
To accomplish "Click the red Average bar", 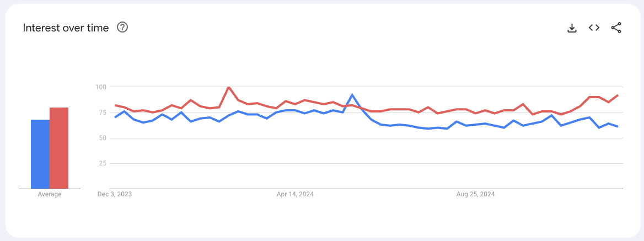I will [59, 148].
